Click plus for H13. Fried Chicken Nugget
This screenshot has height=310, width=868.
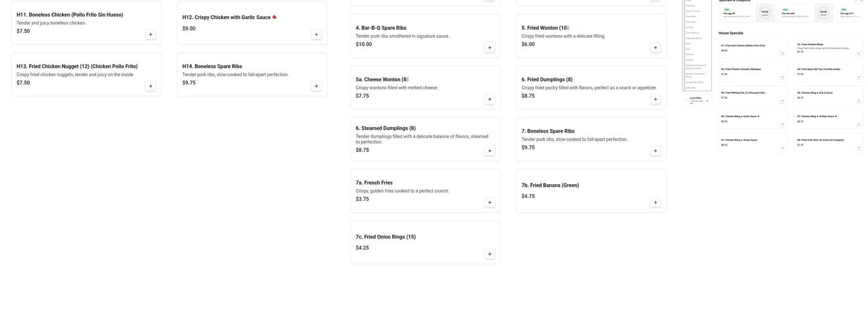click(151, 86)
